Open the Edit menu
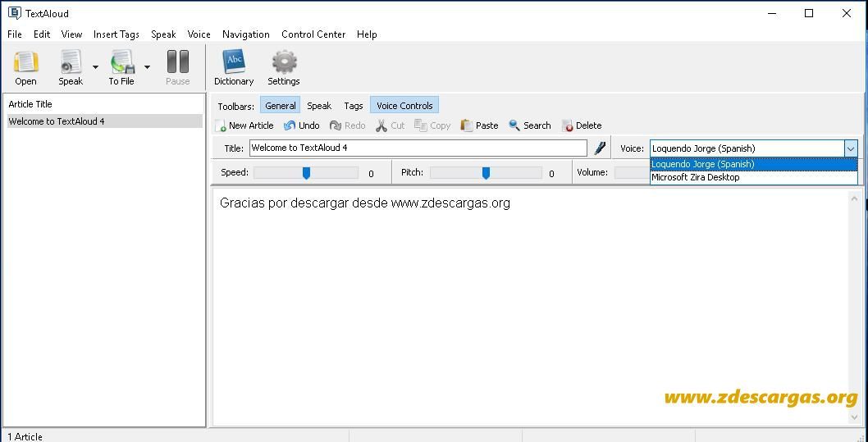868x442 pixels. pos(42,34)
